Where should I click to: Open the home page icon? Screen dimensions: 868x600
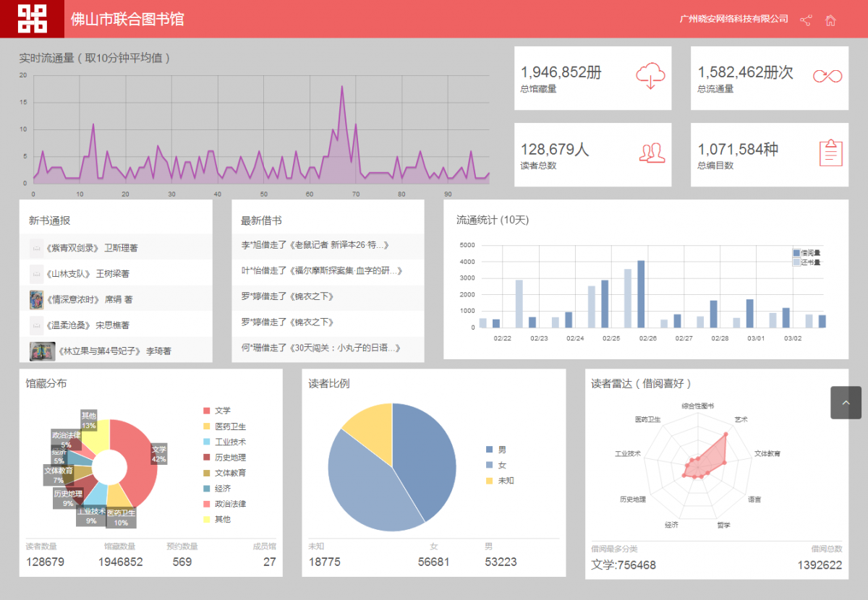click(x=830, y=20)
